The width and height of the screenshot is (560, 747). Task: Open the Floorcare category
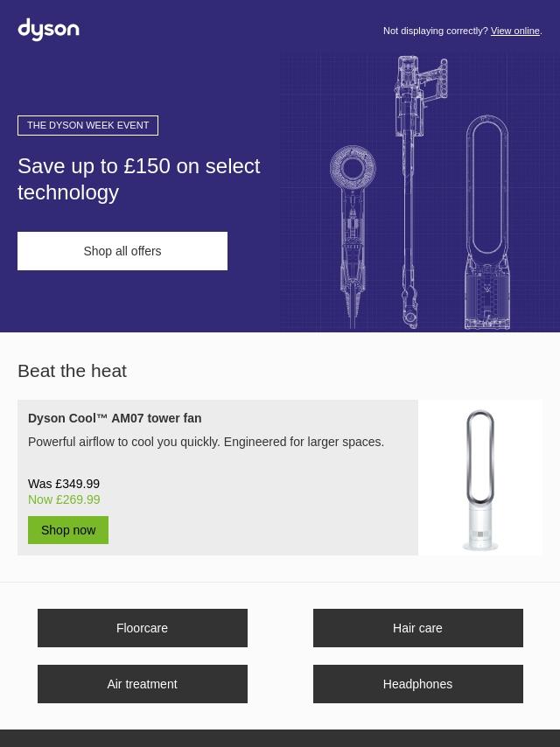pos(143,628)
